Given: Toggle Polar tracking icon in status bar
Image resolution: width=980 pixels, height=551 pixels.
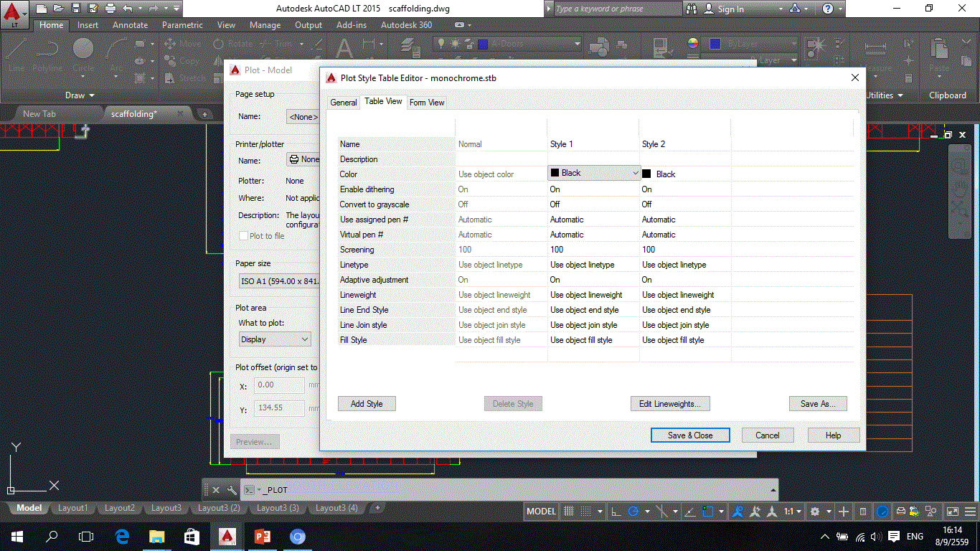Looking at the screenshot, I should coord(633,512).
